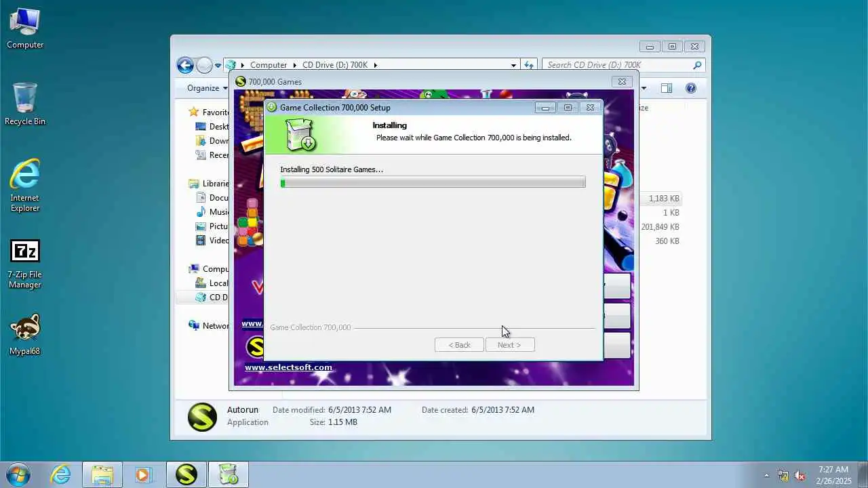
Task: Click the installer progress bar
Action: coord(433,182)
